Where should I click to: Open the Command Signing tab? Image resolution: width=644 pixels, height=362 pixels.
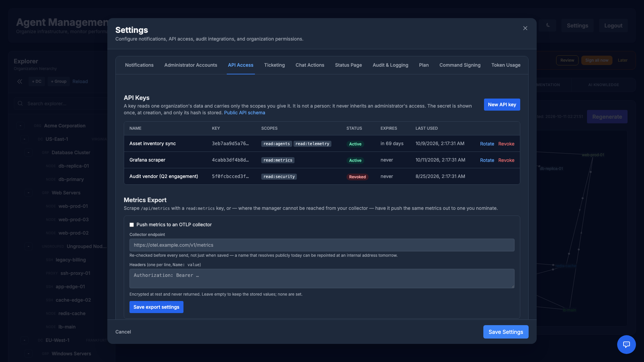[x=460, y=65]
